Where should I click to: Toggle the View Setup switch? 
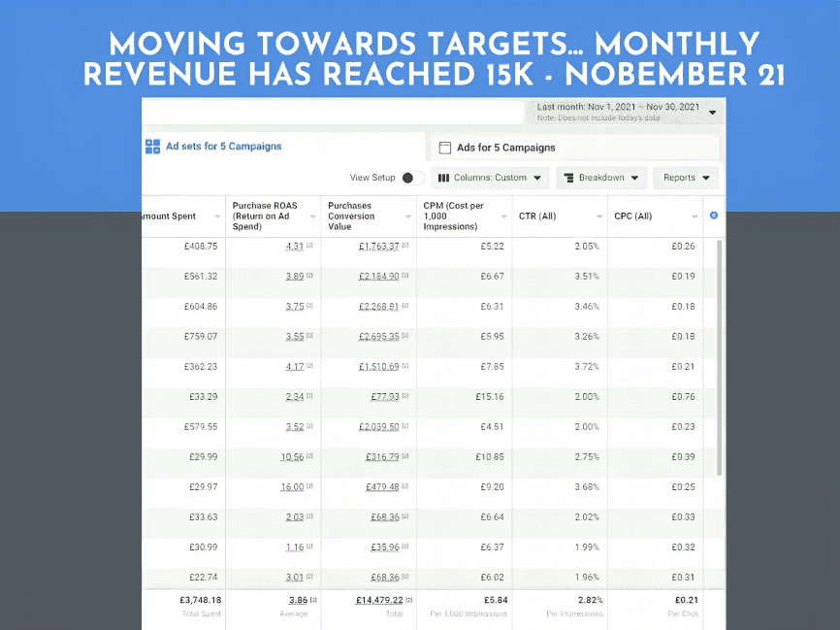click(410, 178)
